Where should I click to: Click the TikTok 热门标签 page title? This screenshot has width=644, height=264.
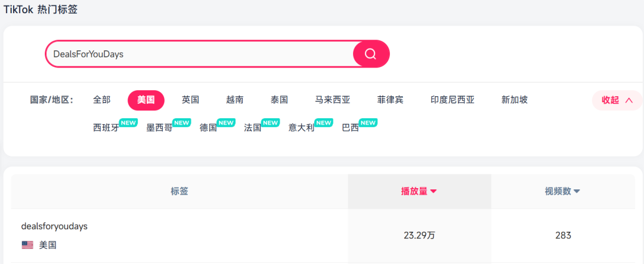pyautogui.click(x=41, y=9)
